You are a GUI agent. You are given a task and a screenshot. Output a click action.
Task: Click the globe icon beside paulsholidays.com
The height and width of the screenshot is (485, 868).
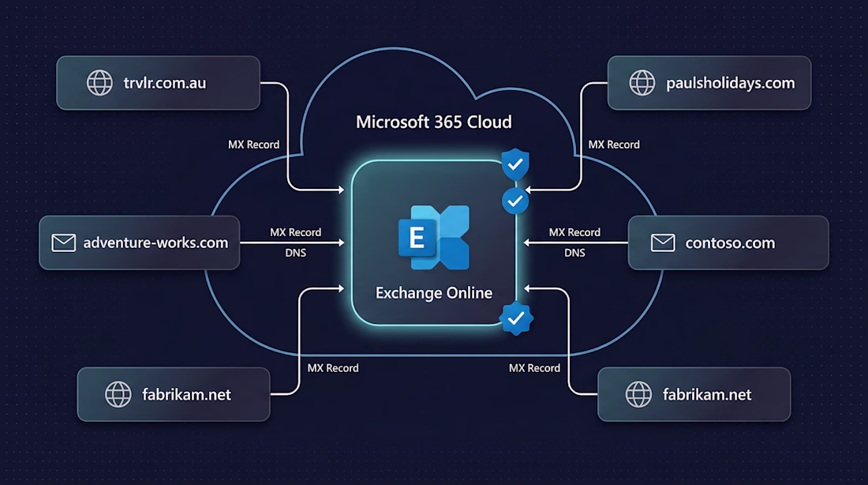point(642,83)
